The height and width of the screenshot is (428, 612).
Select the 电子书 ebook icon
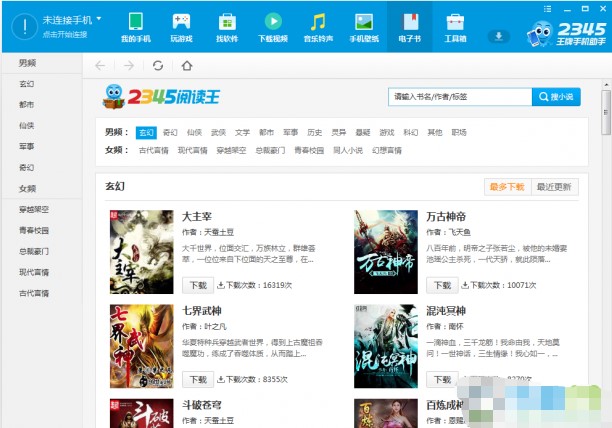coord(409,27)
